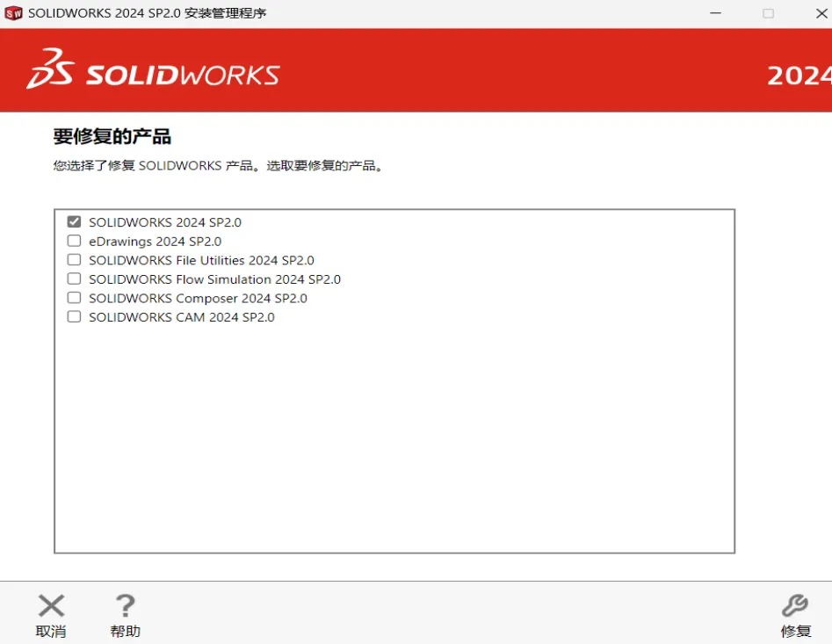Screen dimensions: 832x644
Task: Uncheck SOLIDWORKS 2024 SP2.0 checkbox
Action: click(x=74, y=222)
